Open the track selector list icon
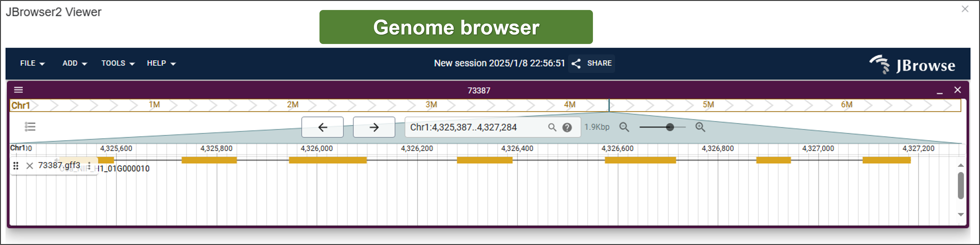The image size is (980, 245). [x=30, y=126]
